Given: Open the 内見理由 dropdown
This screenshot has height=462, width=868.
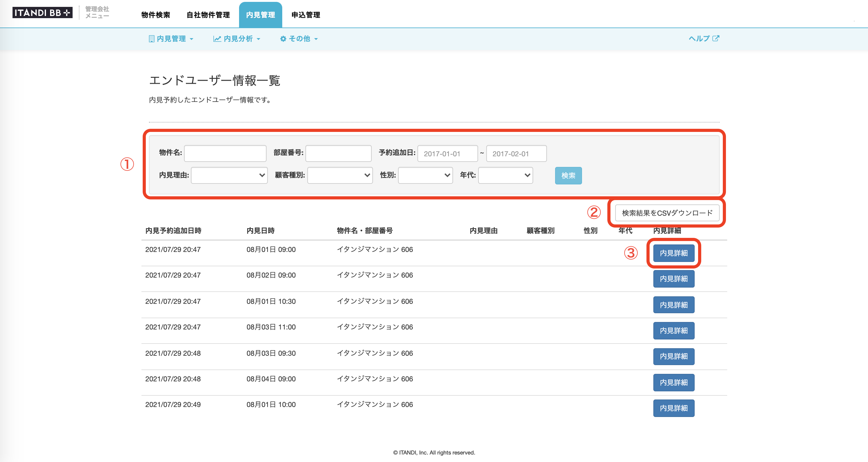Looking at the screenshot, I should click(x=229, y=175).
